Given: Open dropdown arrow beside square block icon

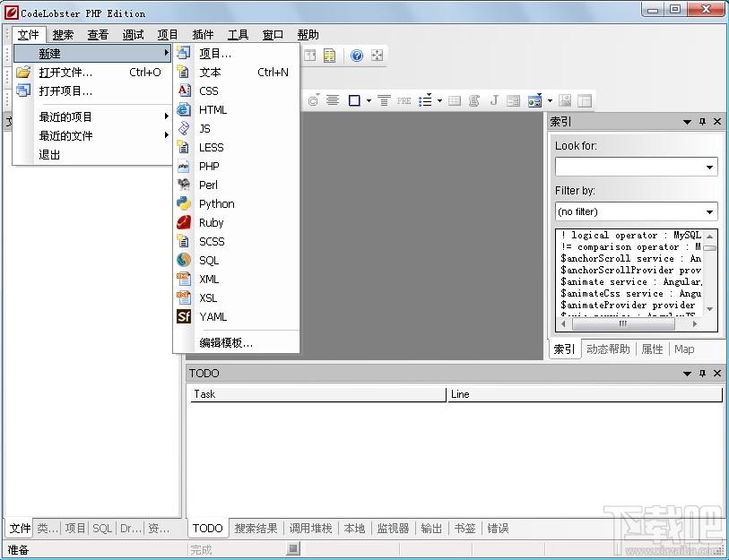Looking at the screenshot, I should click(369, 100).
